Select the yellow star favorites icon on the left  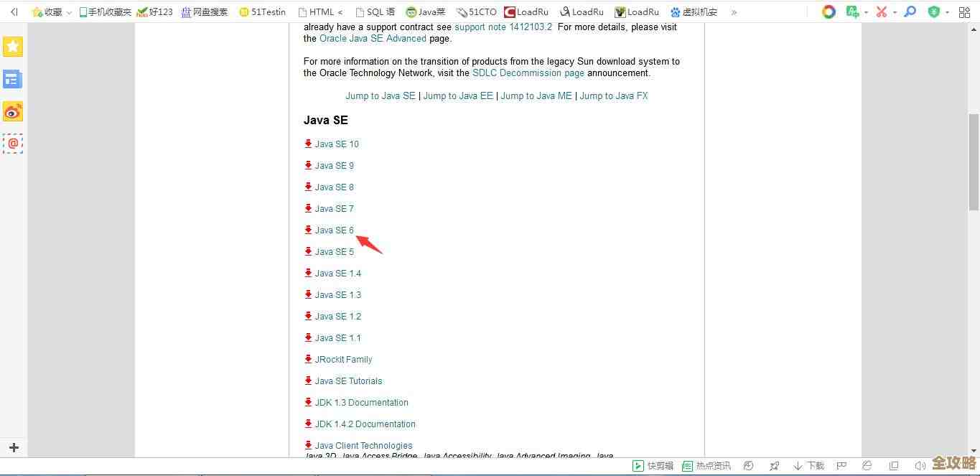pos(12,46)
